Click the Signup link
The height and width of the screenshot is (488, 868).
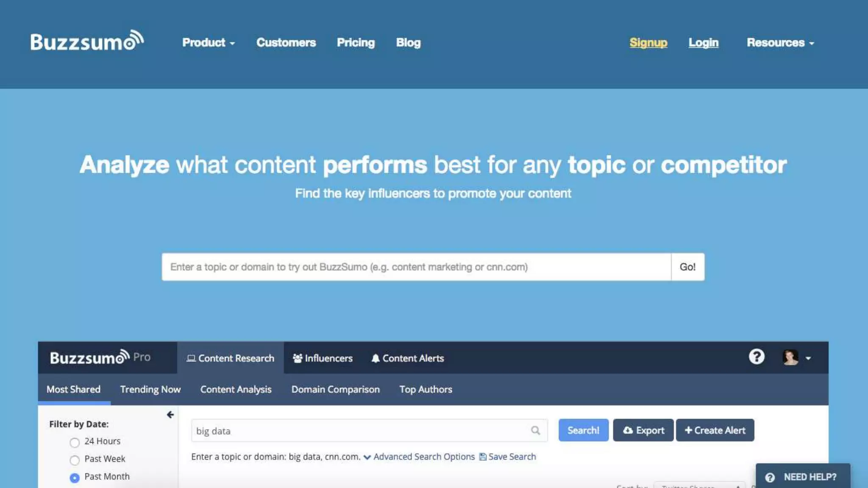pos(648,43)
